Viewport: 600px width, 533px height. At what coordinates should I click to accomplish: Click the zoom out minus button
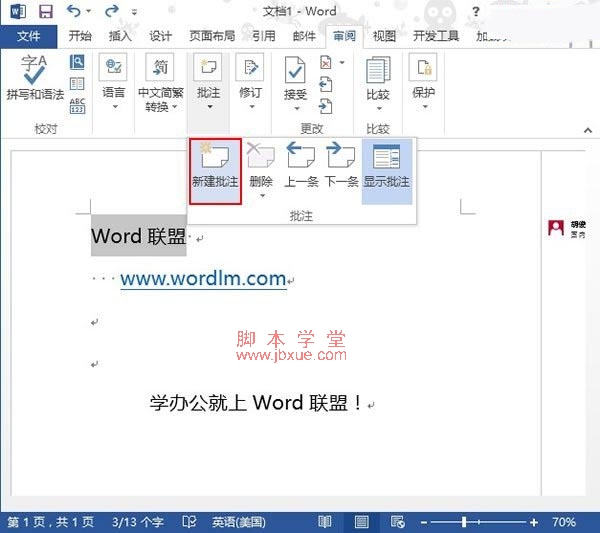click(x=424, y=522)
